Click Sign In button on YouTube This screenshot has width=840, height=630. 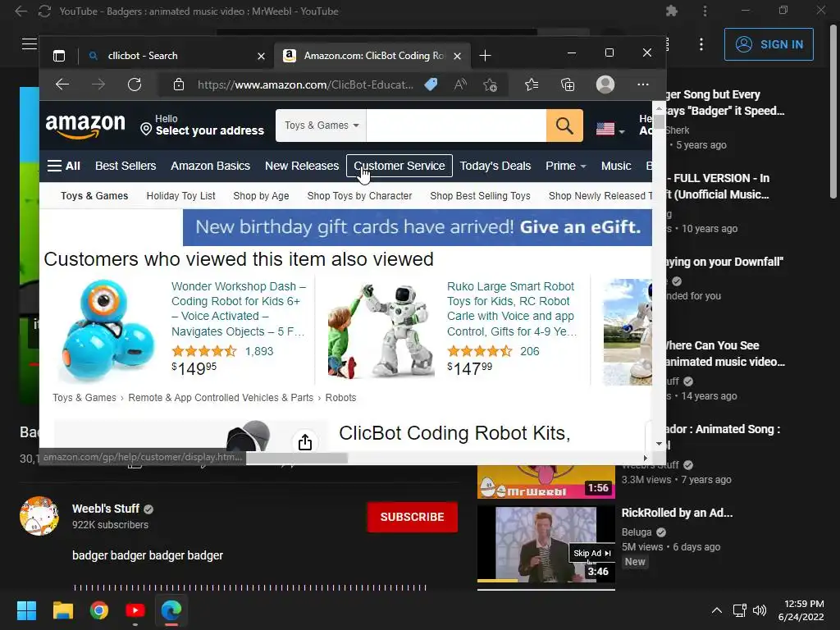769,44
